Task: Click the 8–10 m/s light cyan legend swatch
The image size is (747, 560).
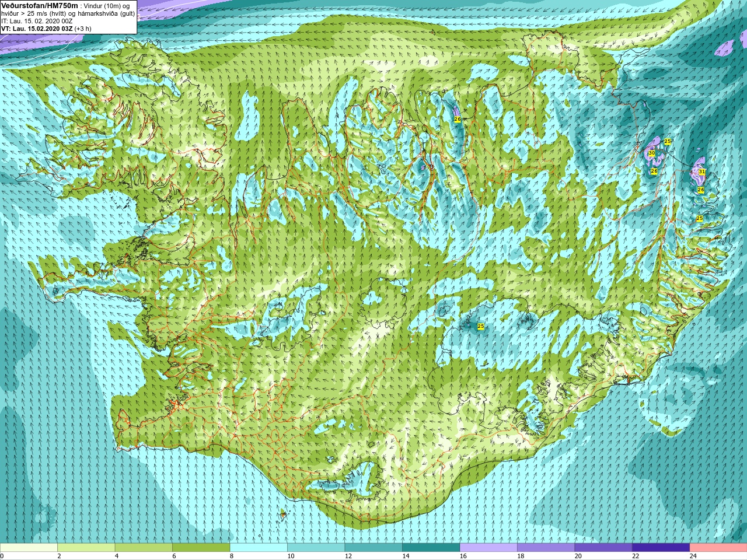Action: tap(259, 548)
